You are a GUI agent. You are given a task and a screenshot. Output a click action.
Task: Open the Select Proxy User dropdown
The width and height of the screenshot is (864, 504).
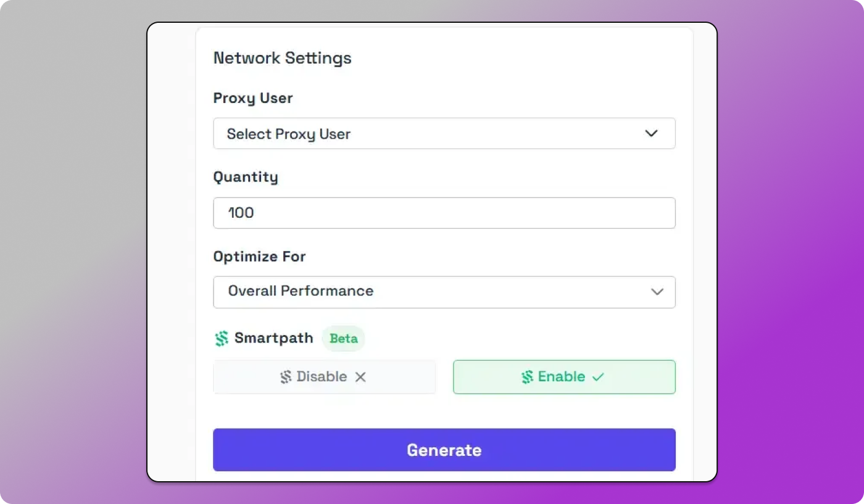pyautogui.click(x=444, y=133)
